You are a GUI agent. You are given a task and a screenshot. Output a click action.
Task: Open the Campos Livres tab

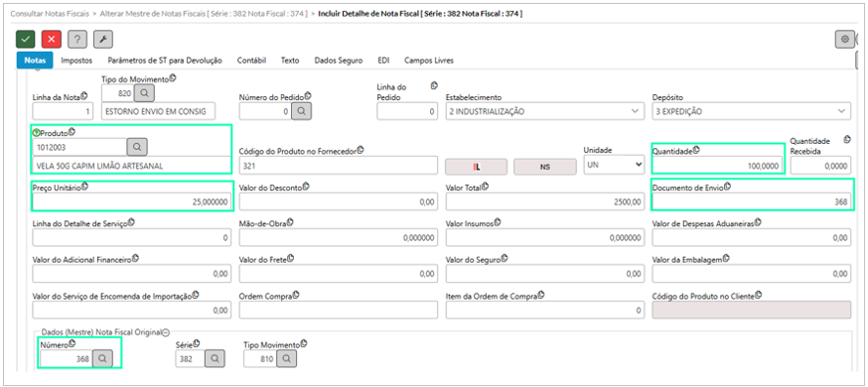tap(429, 61)
